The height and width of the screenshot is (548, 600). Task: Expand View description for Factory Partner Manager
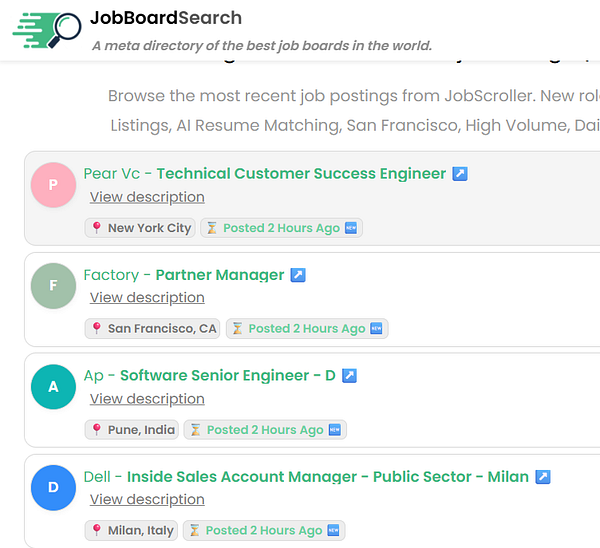point(147,298)
